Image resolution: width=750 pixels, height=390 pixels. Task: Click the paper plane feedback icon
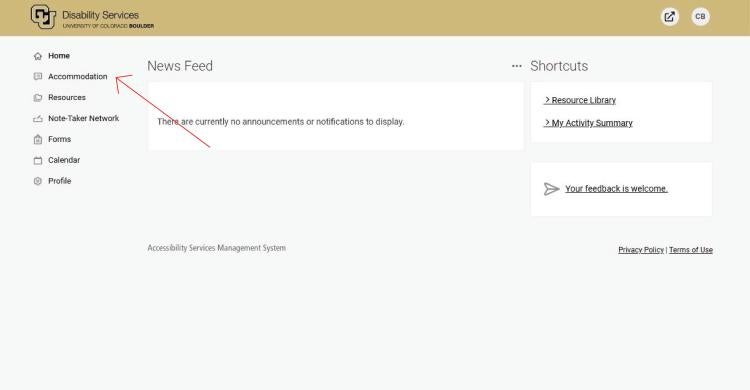[551, 189]
